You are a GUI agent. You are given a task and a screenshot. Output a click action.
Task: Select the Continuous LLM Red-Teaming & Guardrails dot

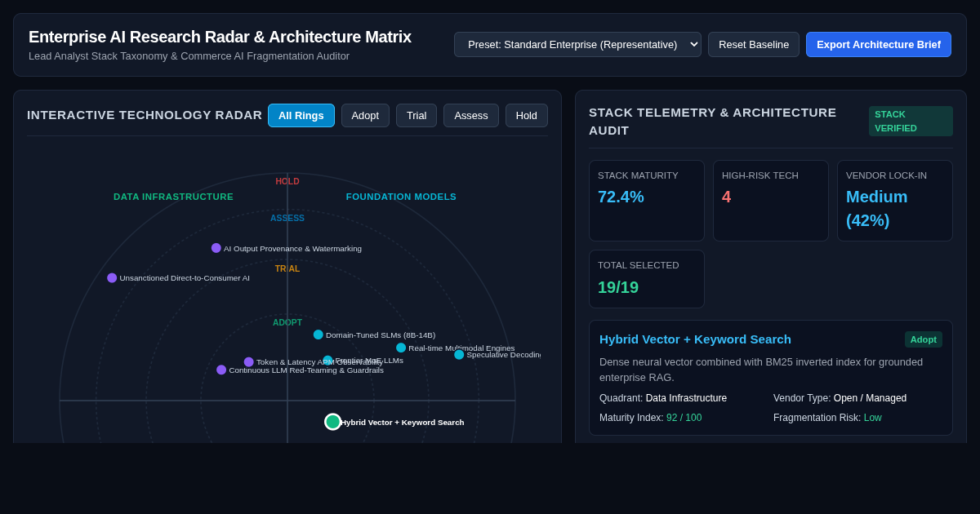(221, 370)
